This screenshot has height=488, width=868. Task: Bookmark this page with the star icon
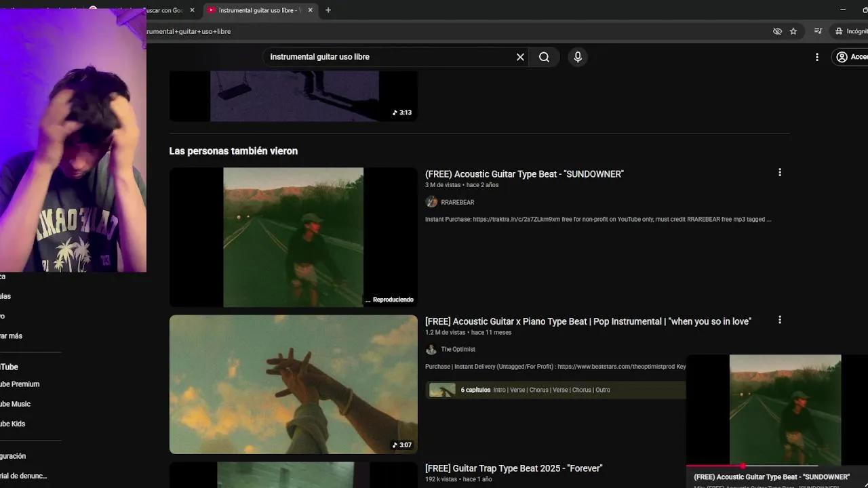[793, 31]
